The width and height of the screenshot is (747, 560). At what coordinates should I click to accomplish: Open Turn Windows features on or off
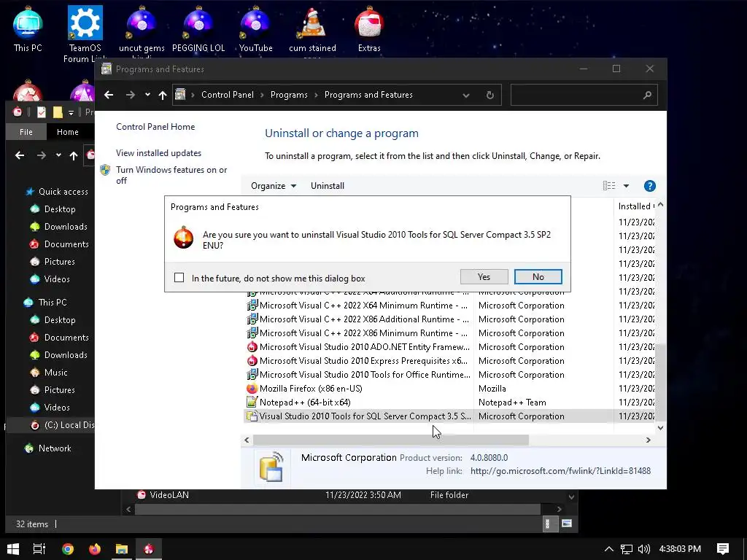[171, 175]
